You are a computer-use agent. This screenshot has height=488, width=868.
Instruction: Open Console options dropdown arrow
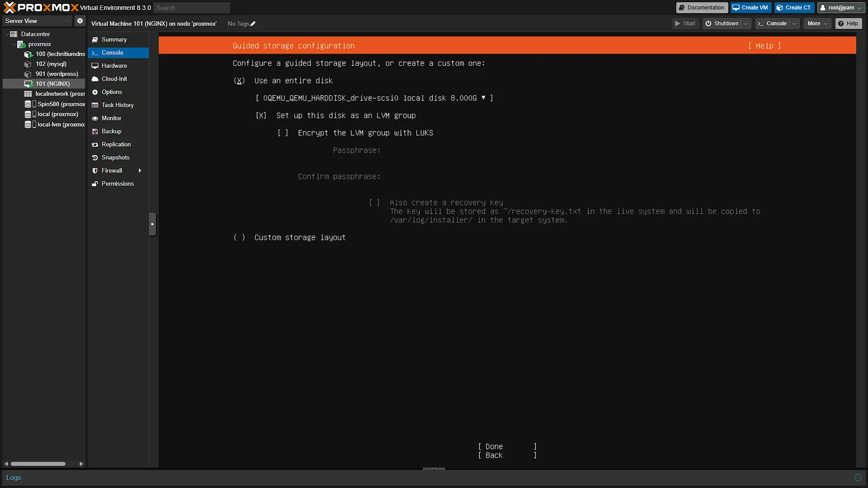(794, 23)
